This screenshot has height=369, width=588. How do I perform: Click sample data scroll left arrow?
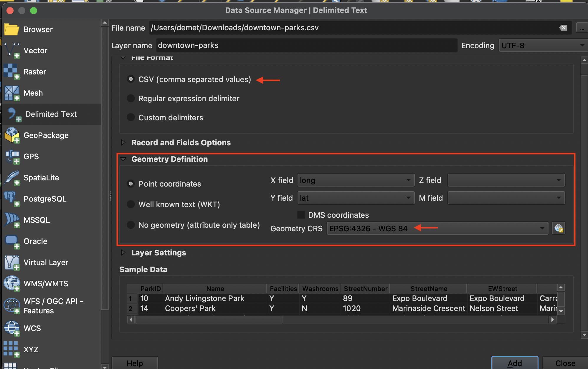point(131,320)
